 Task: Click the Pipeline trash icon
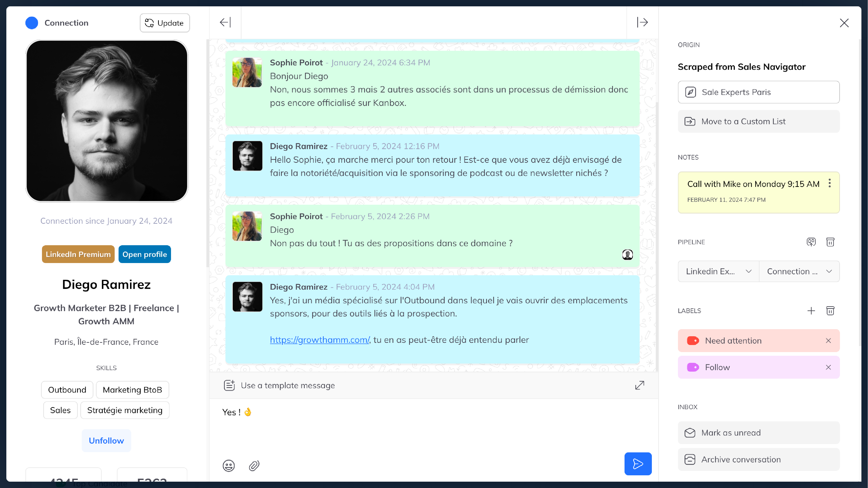pyautogui.click(x=830, y=242)
